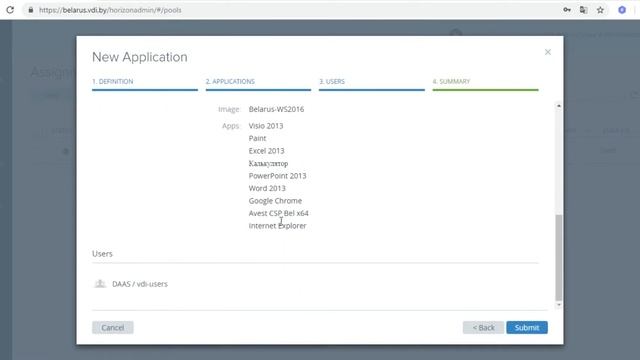Viewport: 640px width, 360px height.
Task: Click the Back button
Action: 483,327
